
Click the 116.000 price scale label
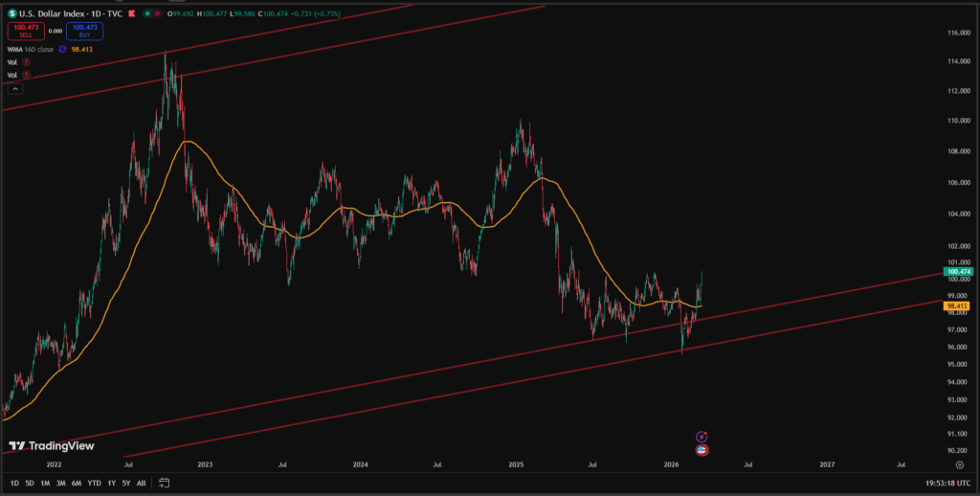click(x=958, y=32)
